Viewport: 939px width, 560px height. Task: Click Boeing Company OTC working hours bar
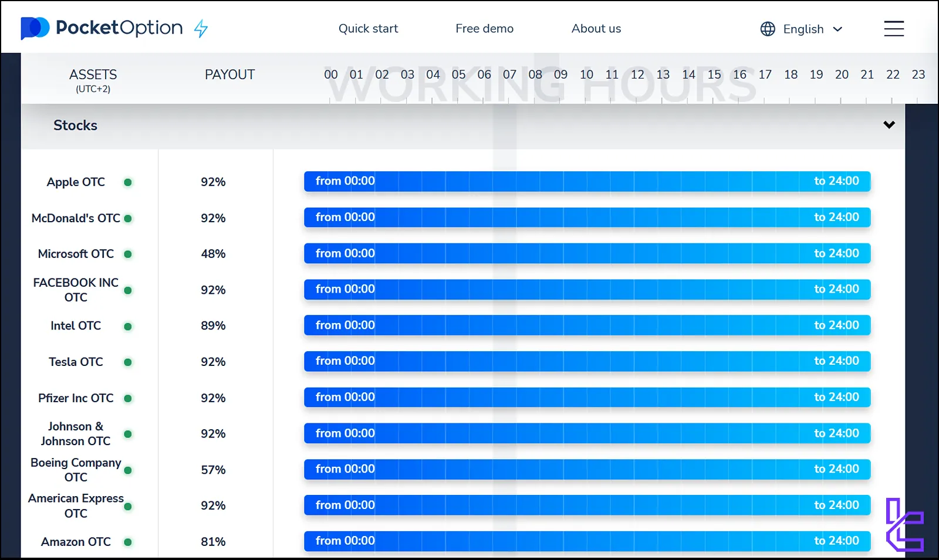pos(587,469)
